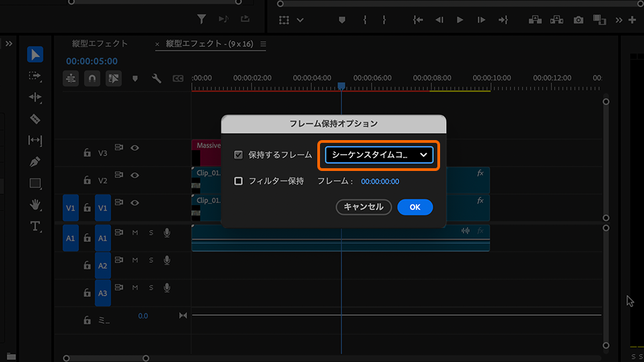Export frame with camera icon

(578, 19)
